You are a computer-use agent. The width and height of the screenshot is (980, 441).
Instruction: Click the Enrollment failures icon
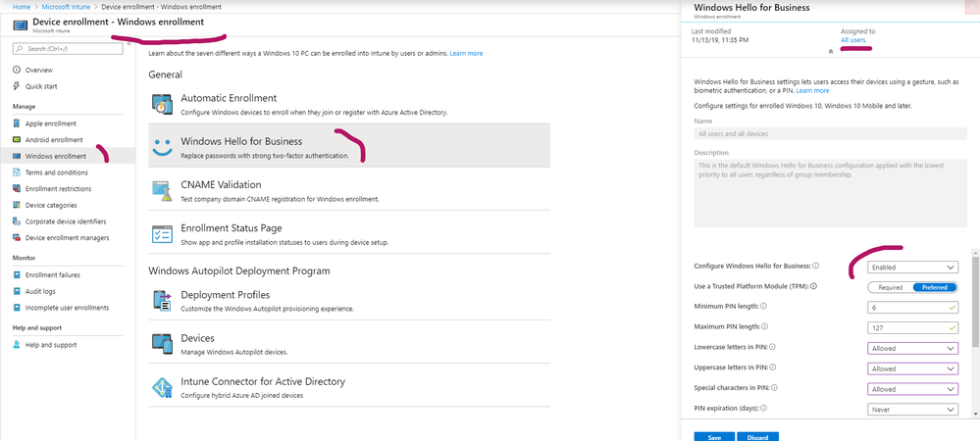[x=17, y=274]
